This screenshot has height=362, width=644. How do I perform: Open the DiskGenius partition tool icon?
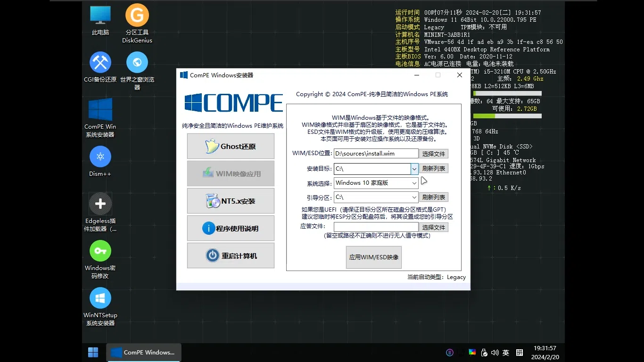137,25
